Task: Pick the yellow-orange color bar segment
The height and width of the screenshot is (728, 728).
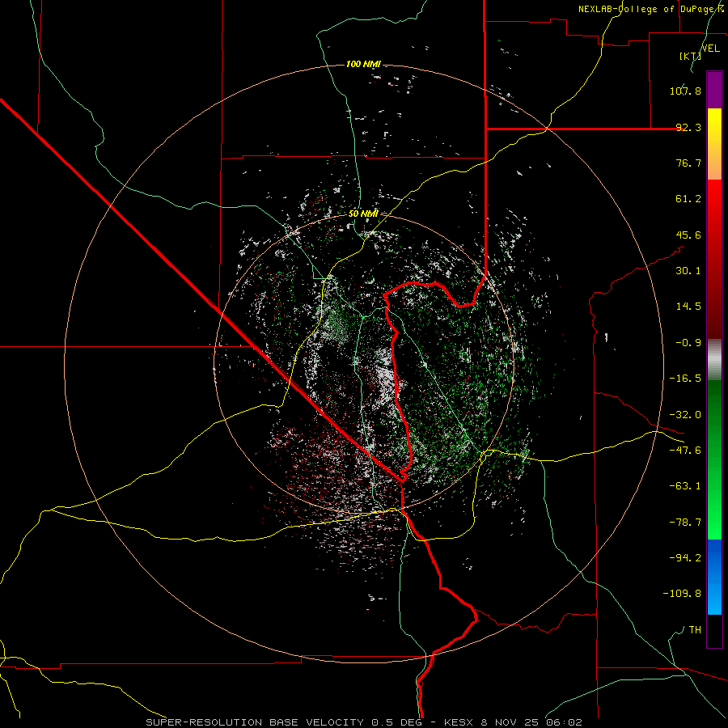Action: [714, 144]
